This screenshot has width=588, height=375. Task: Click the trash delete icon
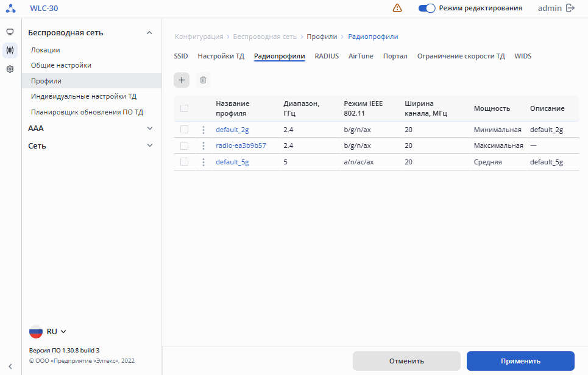point(204,80)
